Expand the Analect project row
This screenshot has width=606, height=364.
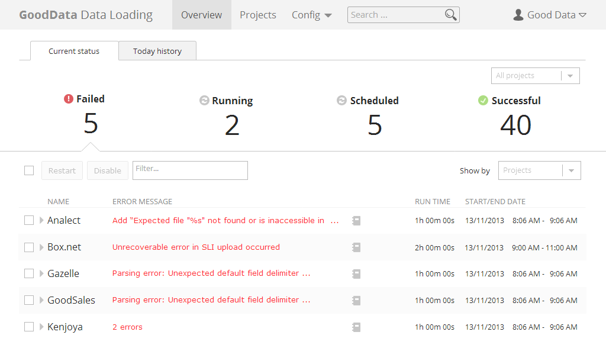(41, 220)
